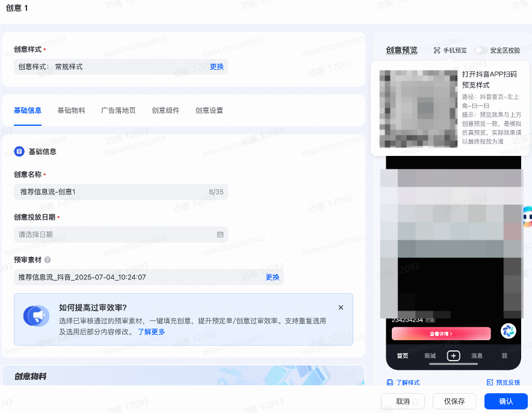Click the 了解样式 book icon
The height and width of the screenshot is (413, 532).
(x=390, y=382)
